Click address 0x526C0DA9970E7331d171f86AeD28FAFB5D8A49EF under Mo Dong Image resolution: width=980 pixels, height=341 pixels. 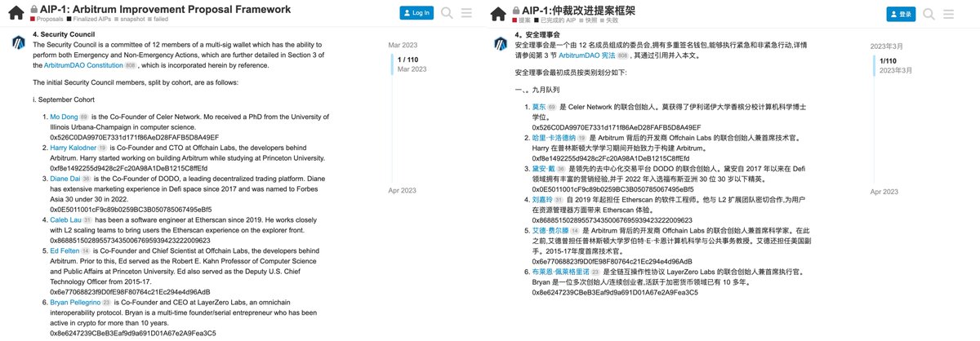tap(135, 137)
